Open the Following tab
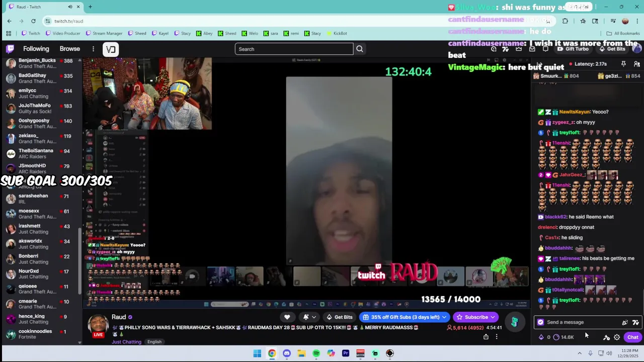644x362 pixels. tap(36, 49)
